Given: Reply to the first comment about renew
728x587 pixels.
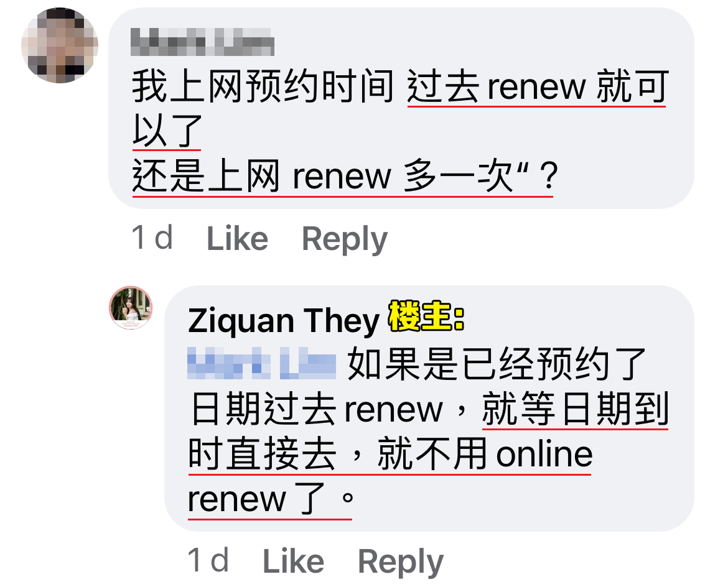Looking at the screenshot, I should pyautogui.click(x=344, y=239).
